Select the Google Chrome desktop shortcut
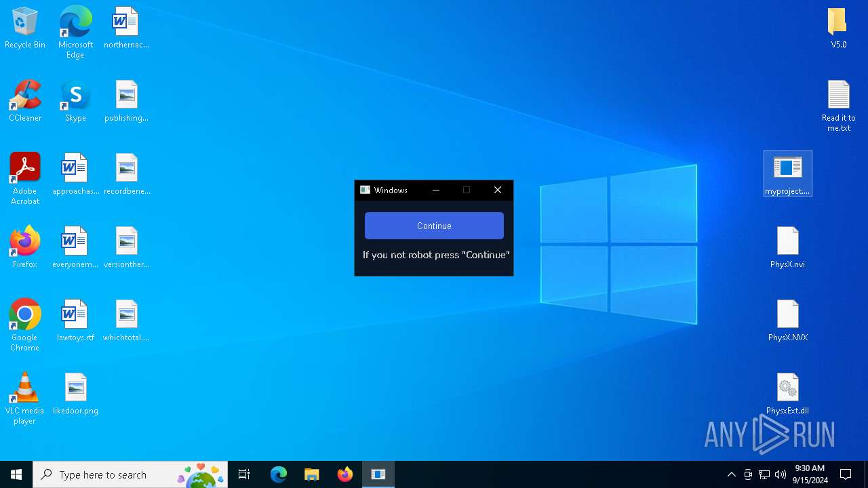 point(25,325)
